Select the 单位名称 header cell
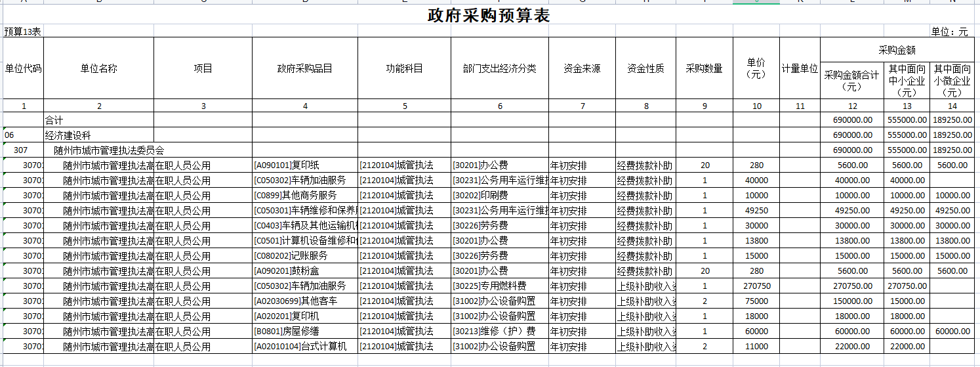 tap(99, 68)
